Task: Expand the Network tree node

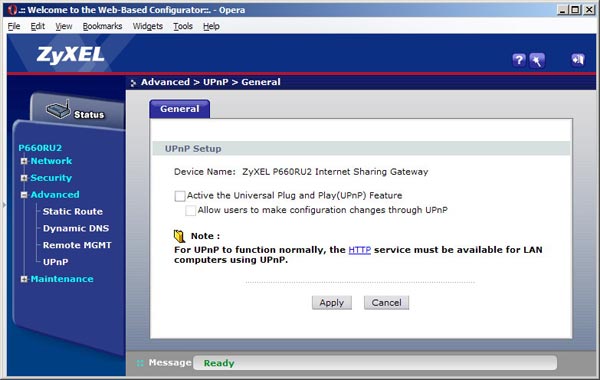Action: tap(24, 161)
